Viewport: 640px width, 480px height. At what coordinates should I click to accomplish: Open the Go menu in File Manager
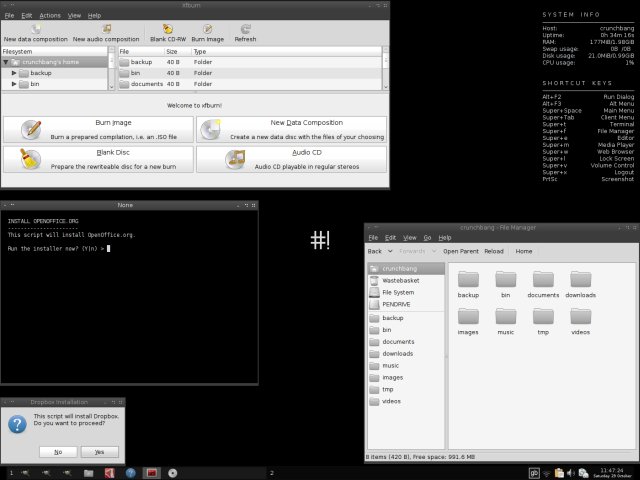[x=427, y=237]
